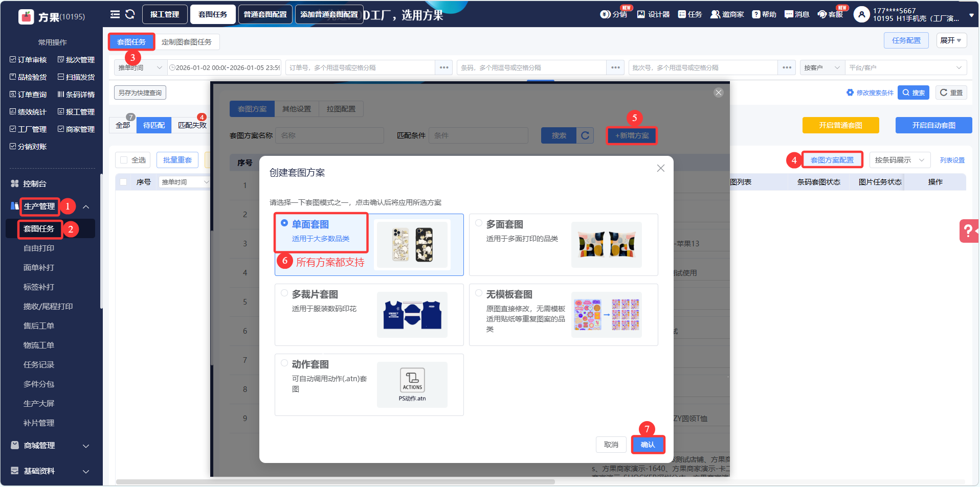The width and height of the screenshot is (980, 487).
Task: Select the 动作套图 radio option
Action: pos(284,363)
